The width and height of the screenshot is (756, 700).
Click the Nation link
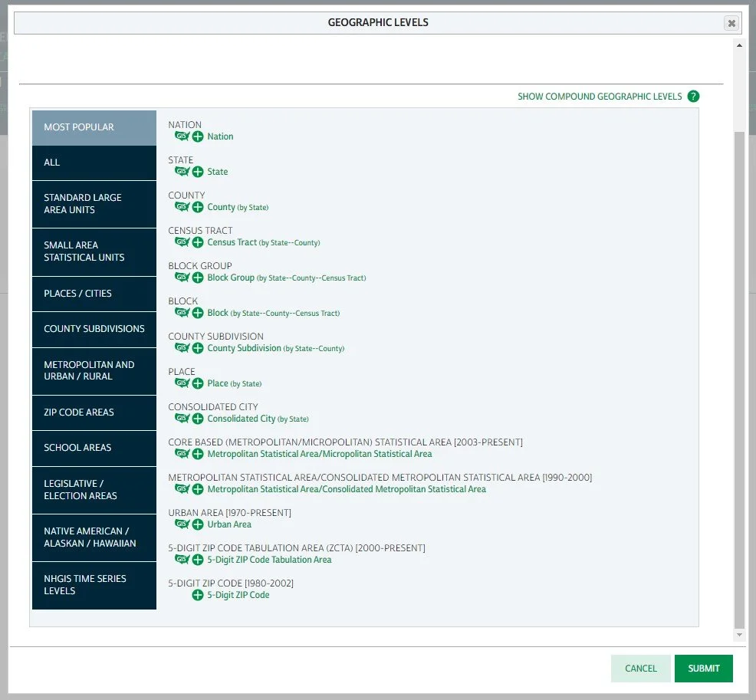click(220, 136)
